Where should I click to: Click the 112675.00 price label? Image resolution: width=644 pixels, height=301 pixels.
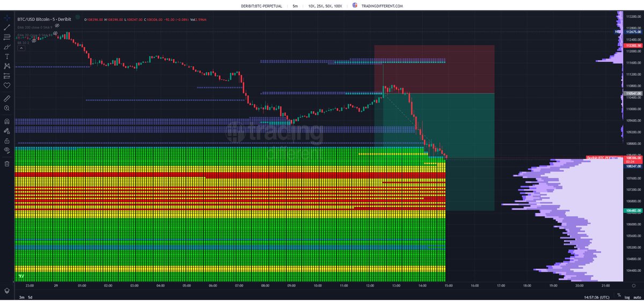click(x=632, y=32)
